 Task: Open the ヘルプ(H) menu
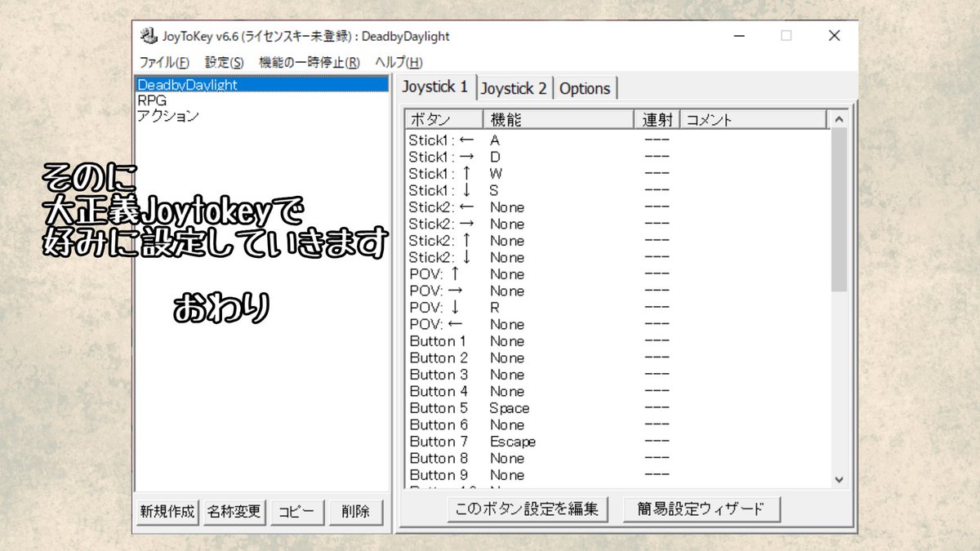pyautogui.click(x=399, y=62)
